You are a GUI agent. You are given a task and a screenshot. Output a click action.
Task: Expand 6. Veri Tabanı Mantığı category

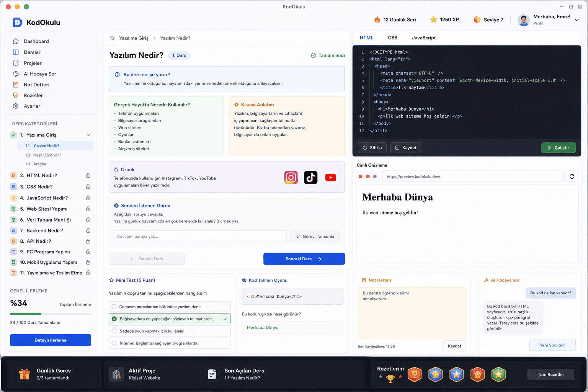pyautogui.click(x=51, y=220)
